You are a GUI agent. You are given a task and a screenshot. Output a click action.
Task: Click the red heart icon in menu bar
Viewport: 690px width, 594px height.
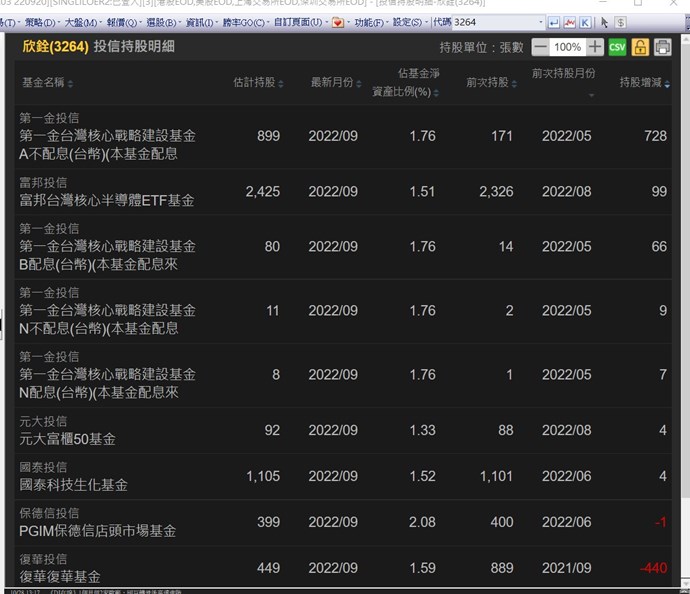338,22
